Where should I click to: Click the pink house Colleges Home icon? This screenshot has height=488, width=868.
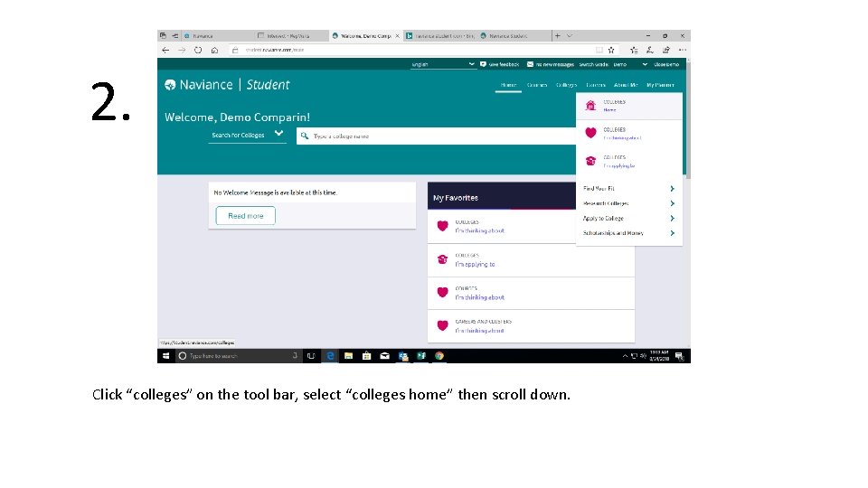(590, 106)
